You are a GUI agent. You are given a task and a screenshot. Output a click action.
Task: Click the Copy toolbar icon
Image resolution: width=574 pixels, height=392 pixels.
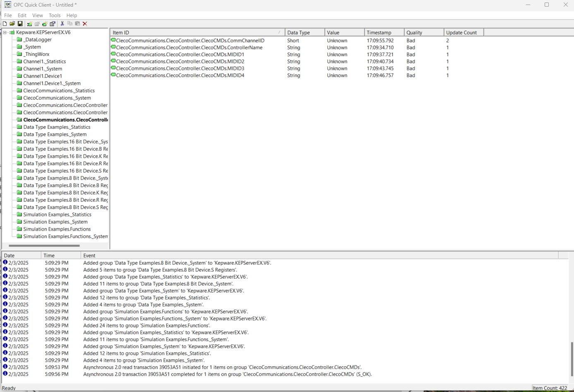click(70, 24)
